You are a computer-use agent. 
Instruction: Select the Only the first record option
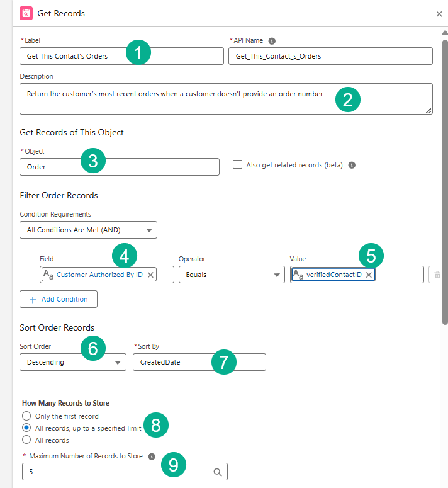point(26,416)
